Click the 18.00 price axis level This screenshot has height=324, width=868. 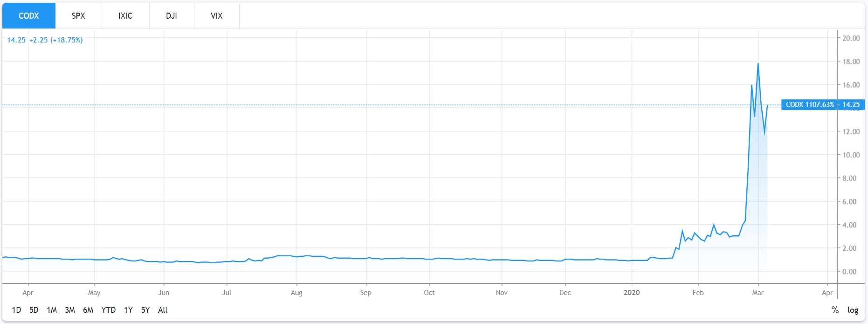(851, 62)
